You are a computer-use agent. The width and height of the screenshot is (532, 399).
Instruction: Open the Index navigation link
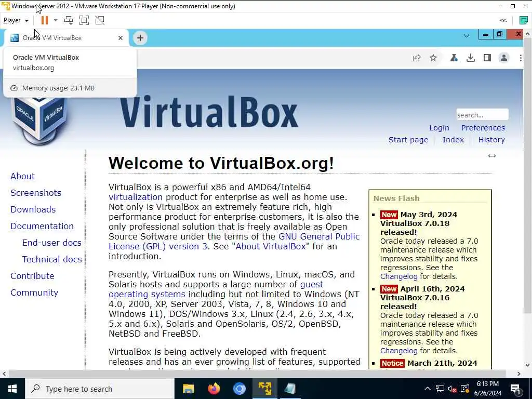point(453,140)
